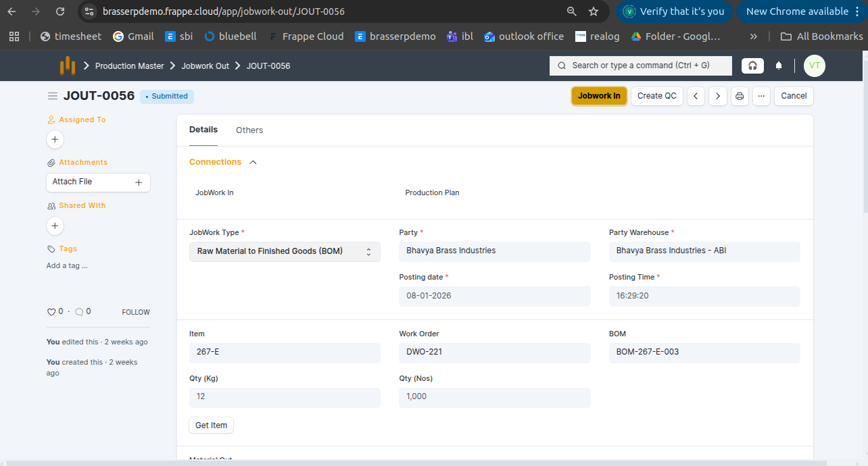Go to the next document arrow

(x=718, y=96)
